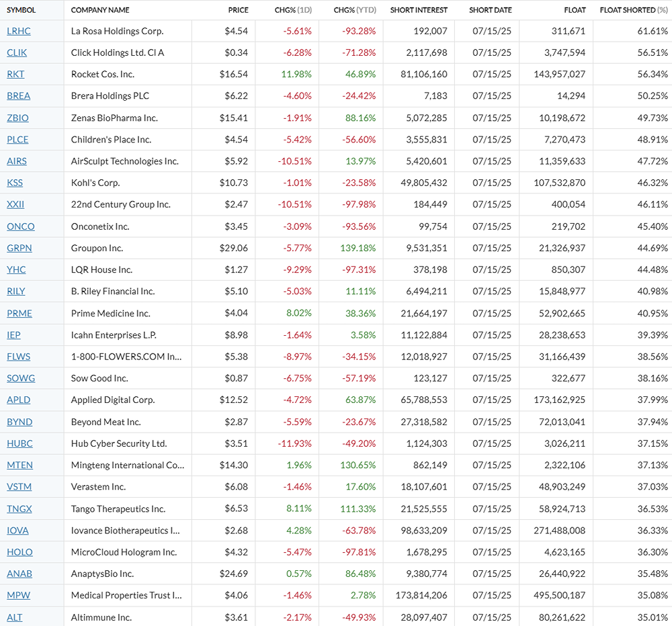Open the MTEN ticker link
Screen dimensions: 672x626
pyautogui.click(x=19, y=465)
